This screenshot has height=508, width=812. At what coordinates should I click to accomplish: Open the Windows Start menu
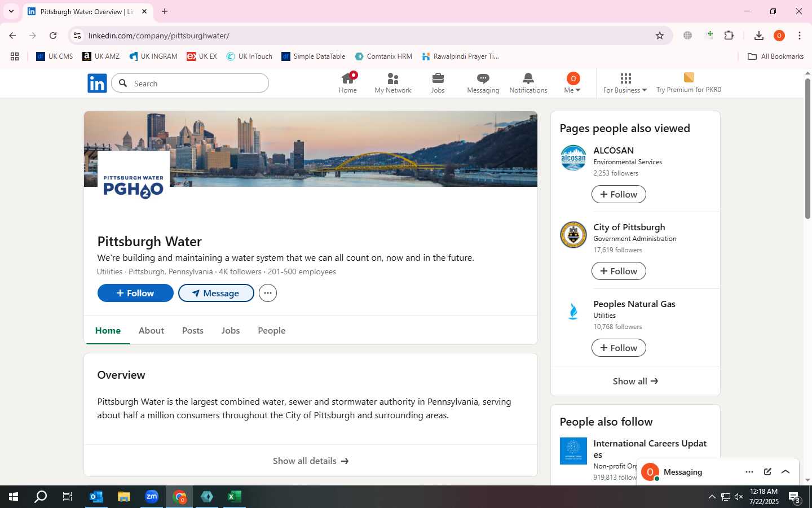pyautogui.click(x=14, y=497)
